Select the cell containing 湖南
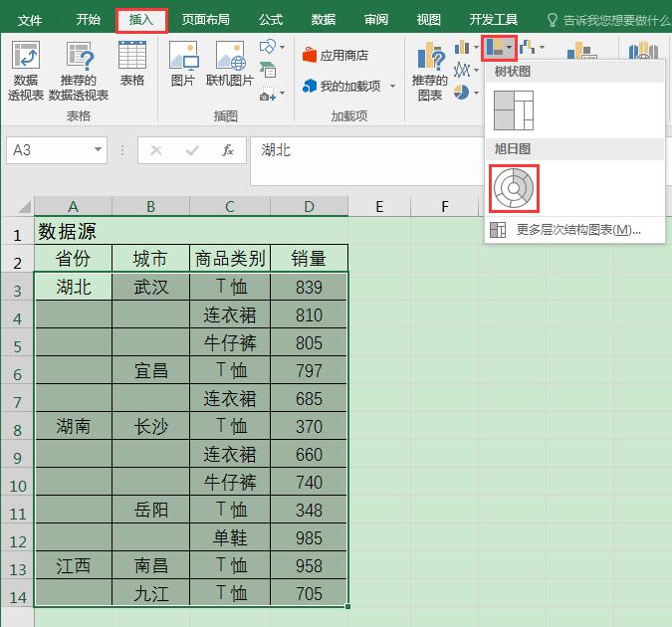 (x=74, y=426)
